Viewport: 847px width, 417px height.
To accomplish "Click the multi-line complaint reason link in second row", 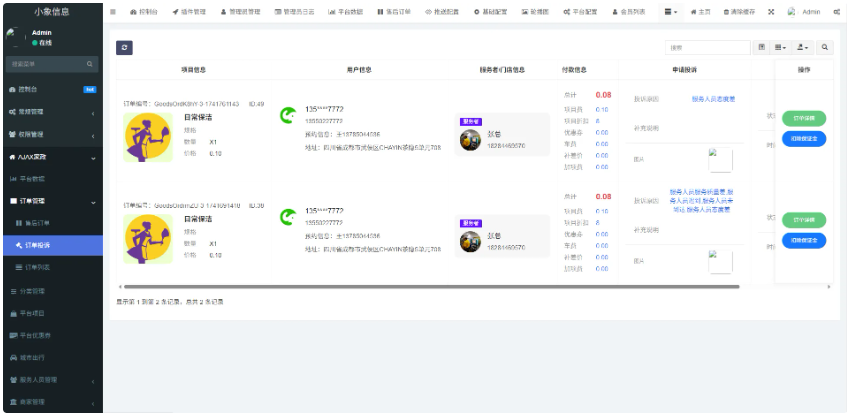I will (x=701, y=201).
